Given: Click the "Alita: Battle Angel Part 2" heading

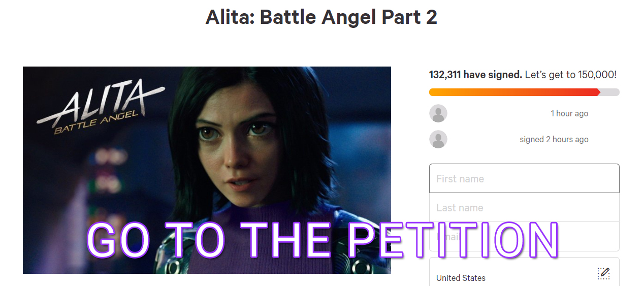Looking at the screenshot, I should 321,17.
